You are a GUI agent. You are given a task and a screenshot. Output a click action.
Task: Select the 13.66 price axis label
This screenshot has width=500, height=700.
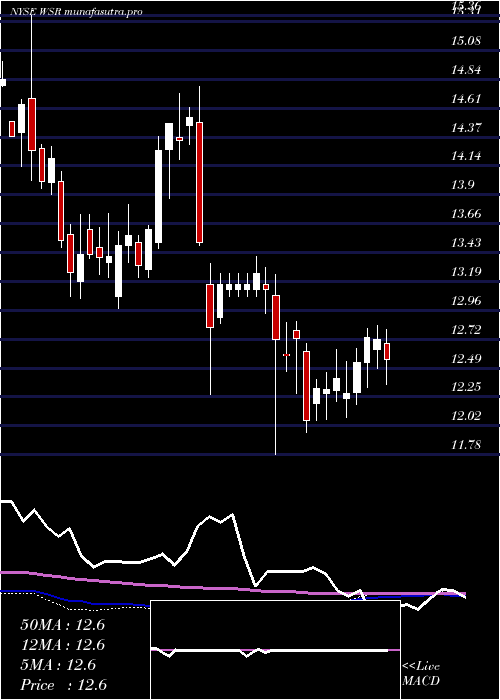466,214
